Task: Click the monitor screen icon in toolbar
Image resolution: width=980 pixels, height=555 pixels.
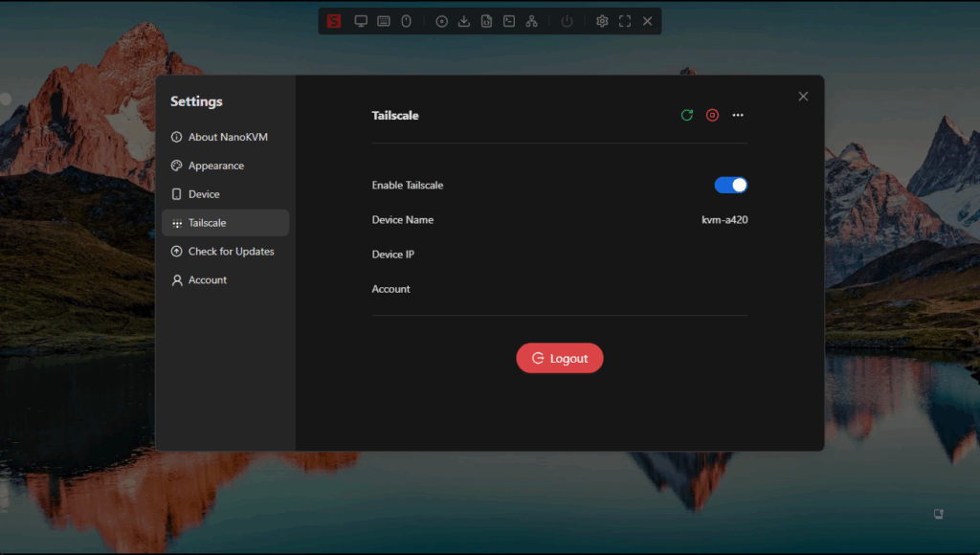Action: (x=361, y=21)
